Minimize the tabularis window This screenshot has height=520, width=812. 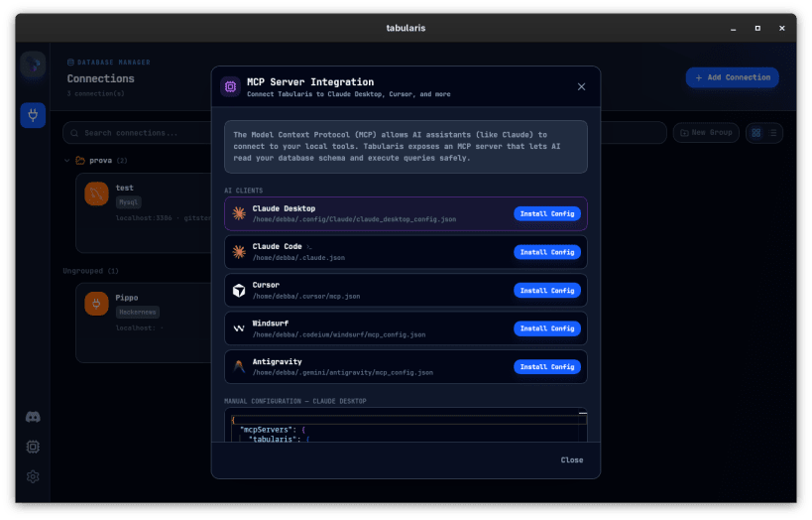pyautogui.click(x=734, y=29)
